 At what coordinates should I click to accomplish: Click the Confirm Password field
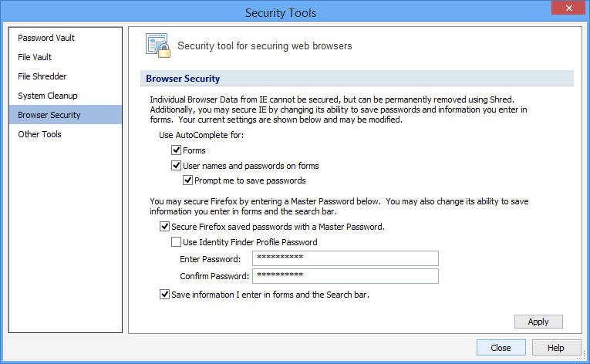345,276
